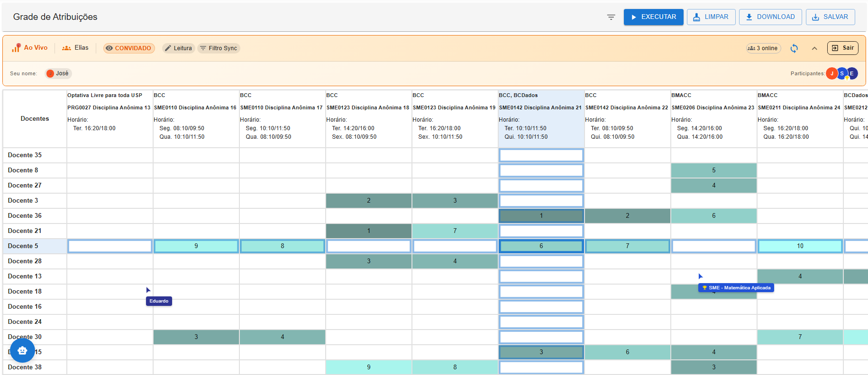This screenshot has width=868, height=375.
Task: Click participant avatar J
Action: tap(831, 73)
